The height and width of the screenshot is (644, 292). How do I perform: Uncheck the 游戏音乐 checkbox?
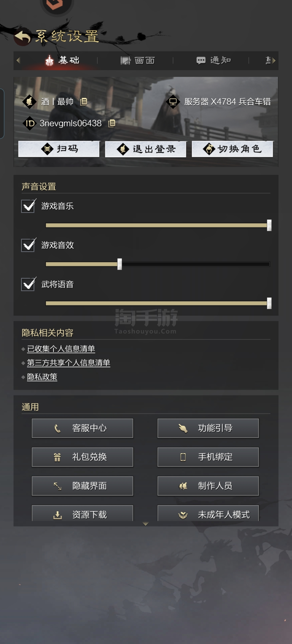28,206
